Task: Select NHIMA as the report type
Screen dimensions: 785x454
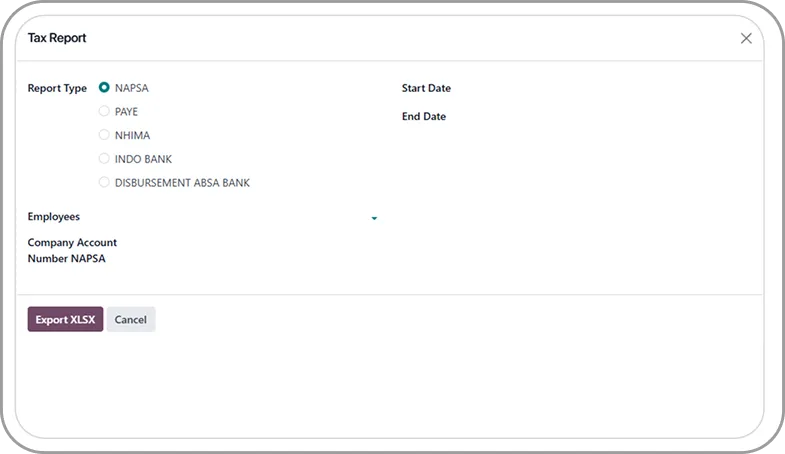Action: coord(104,135)
